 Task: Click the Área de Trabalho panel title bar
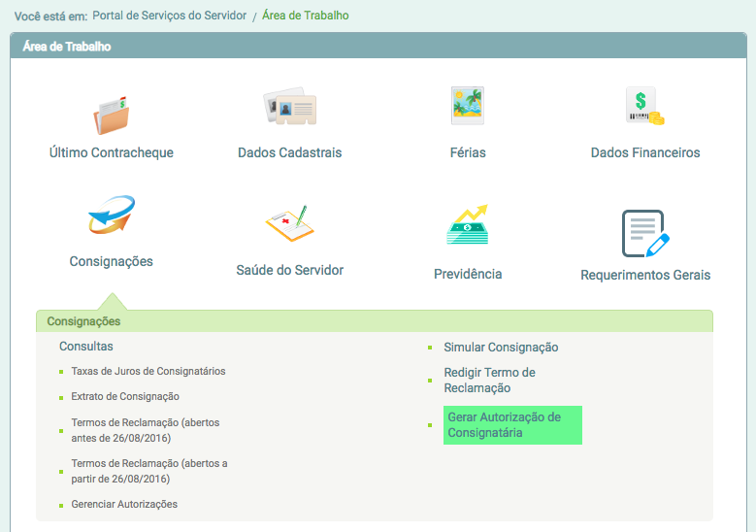tap(378, 47)
